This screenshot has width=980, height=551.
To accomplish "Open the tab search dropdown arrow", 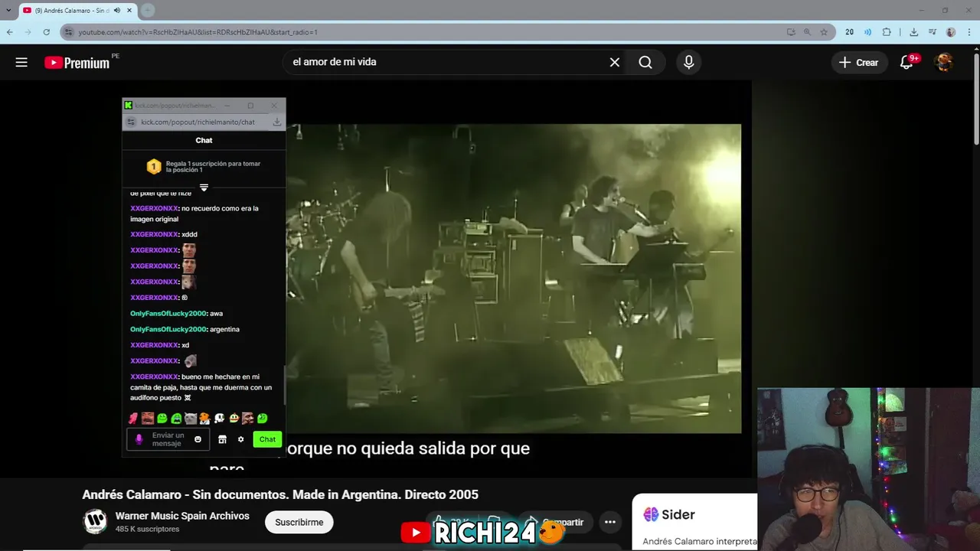I will click(x=8, y=11).
